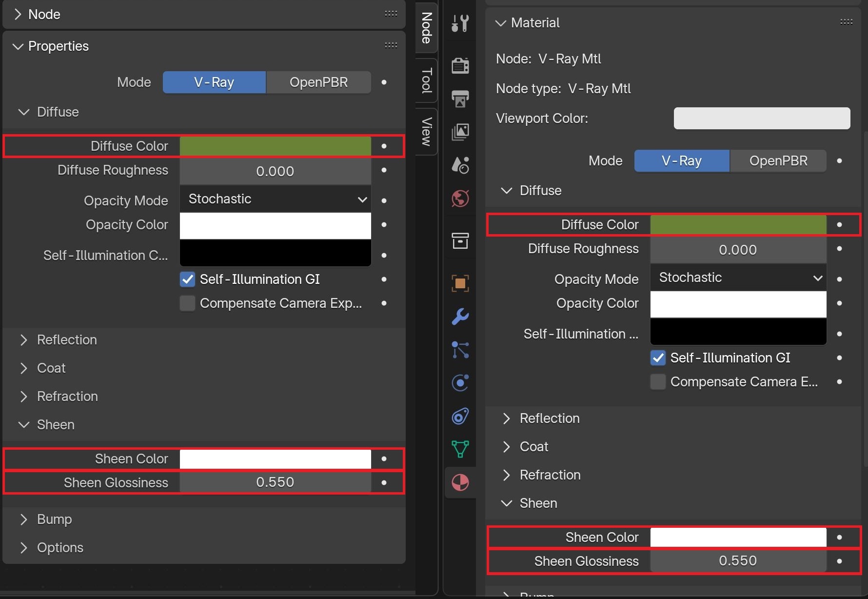Click green Diffuse Color swatch in Material panel

[738, 225]
